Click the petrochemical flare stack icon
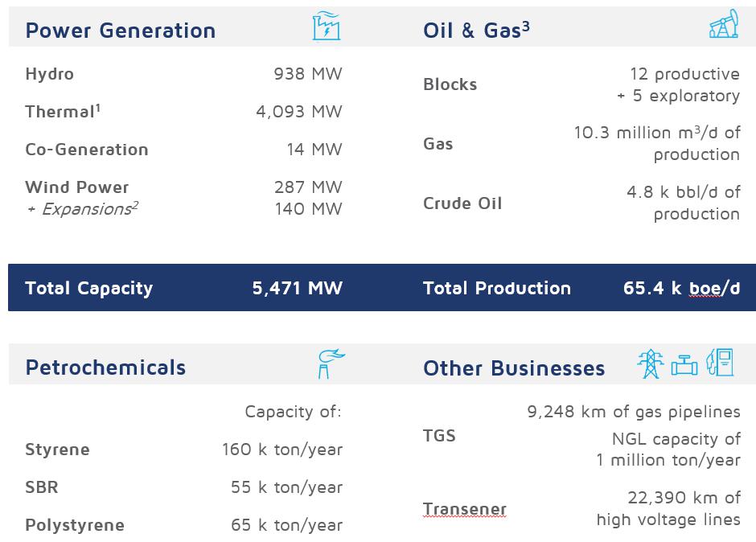 (x=329, y=363)
